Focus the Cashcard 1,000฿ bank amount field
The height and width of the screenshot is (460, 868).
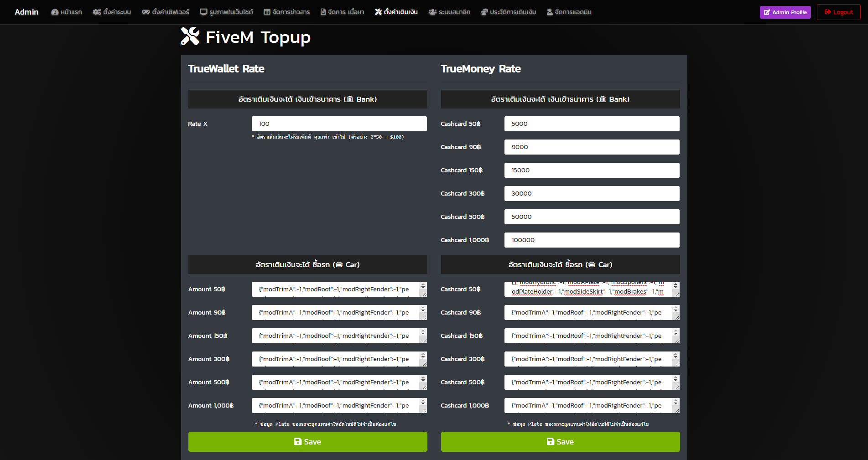tap(592, 240)
